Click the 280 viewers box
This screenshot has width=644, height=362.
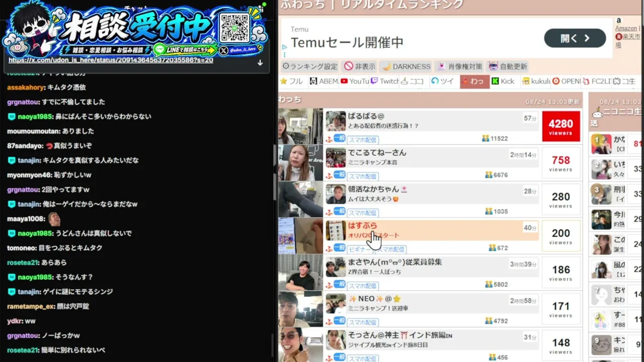tap(561, 200)
